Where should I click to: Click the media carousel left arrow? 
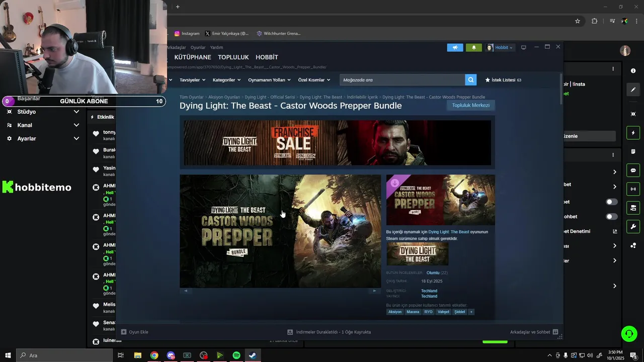tap(186, 291)
